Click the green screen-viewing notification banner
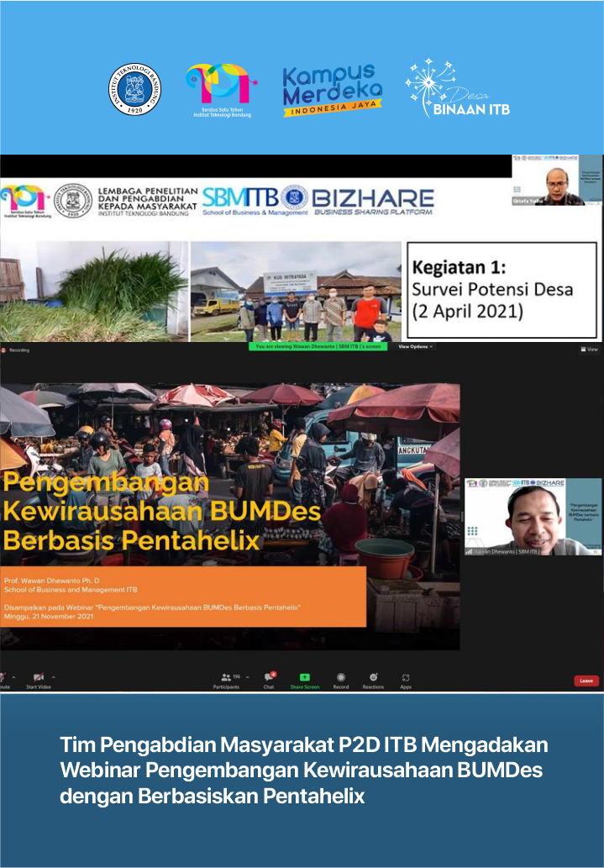Viewport: 604px width, 868px height. pos(318,346)
